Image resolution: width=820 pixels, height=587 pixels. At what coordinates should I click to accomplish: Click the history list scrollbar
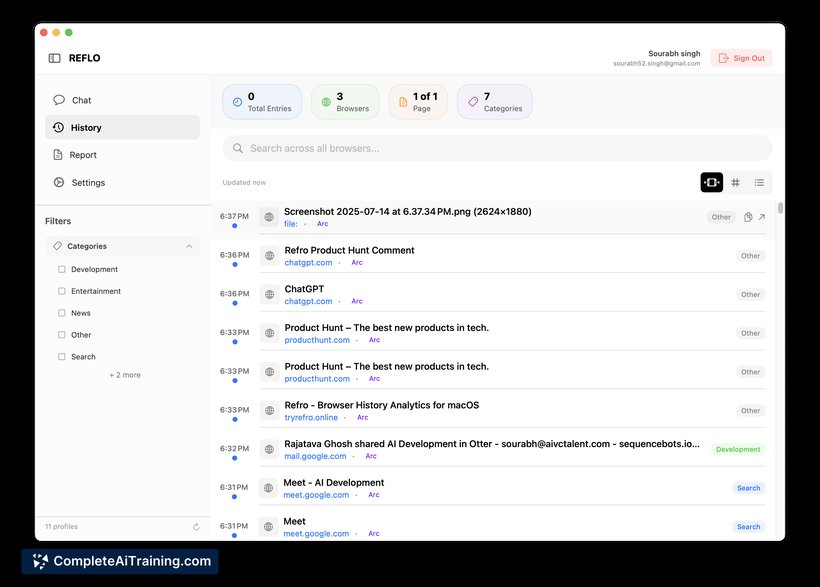(x=780, y=208)
